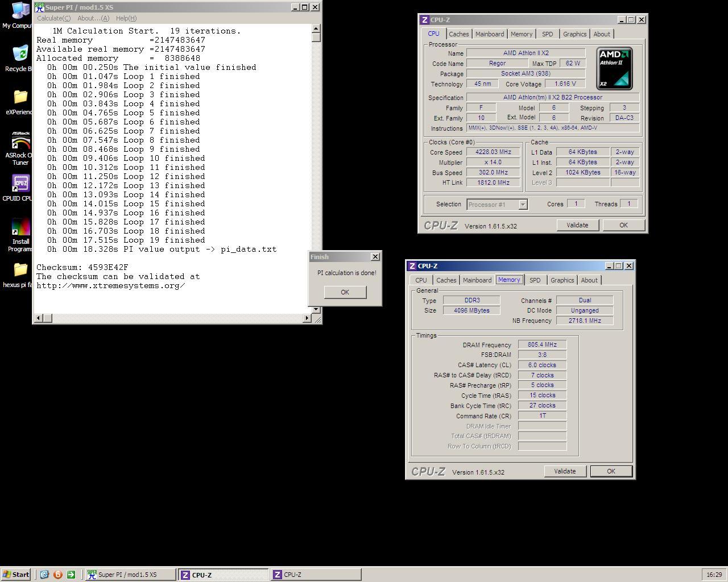Select SPD tab in upper CPU-Z window
Viewport: 728px width, 582px height.
[547, 34]
